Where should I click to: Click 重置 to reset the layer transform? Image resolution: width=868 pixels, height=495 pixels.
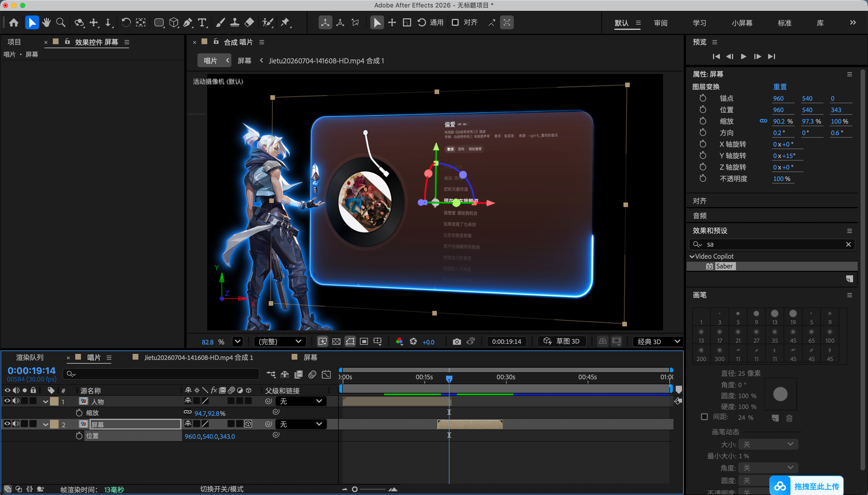pos(780,87)
